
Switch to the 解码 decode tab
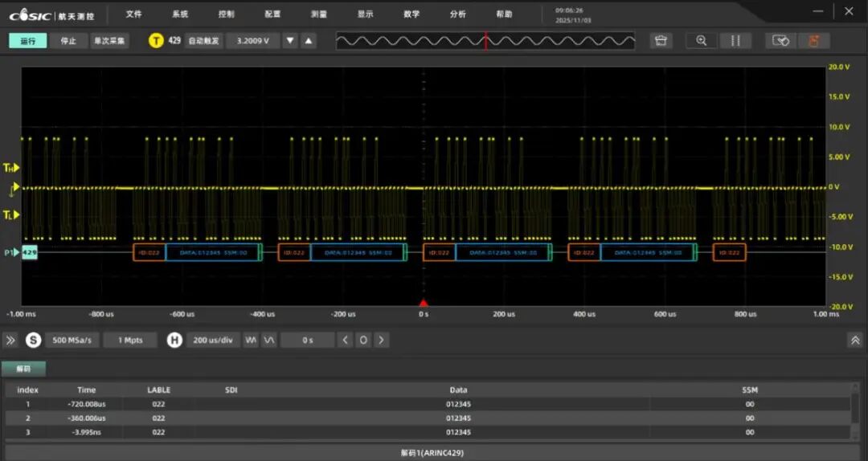click(23, 369)
